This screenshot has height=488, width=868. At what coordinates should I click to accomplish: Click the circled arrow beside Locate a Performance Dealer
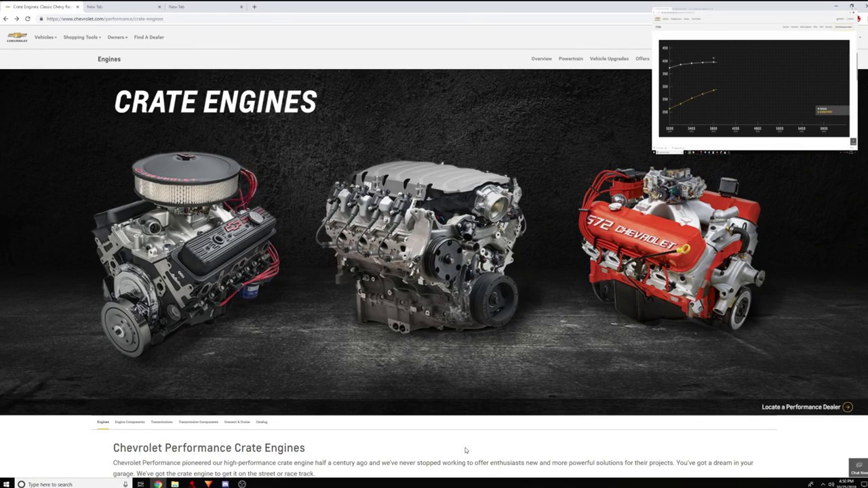[x=847, y=407]
